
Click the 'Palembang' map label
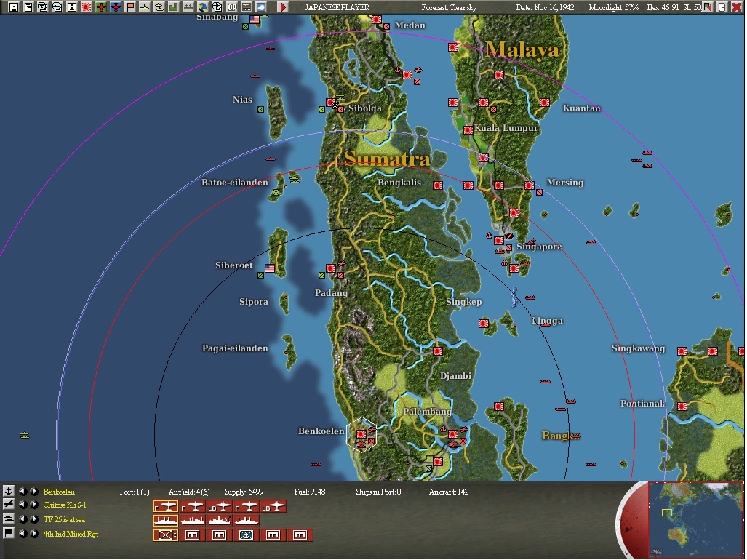(x=428, y=412)
